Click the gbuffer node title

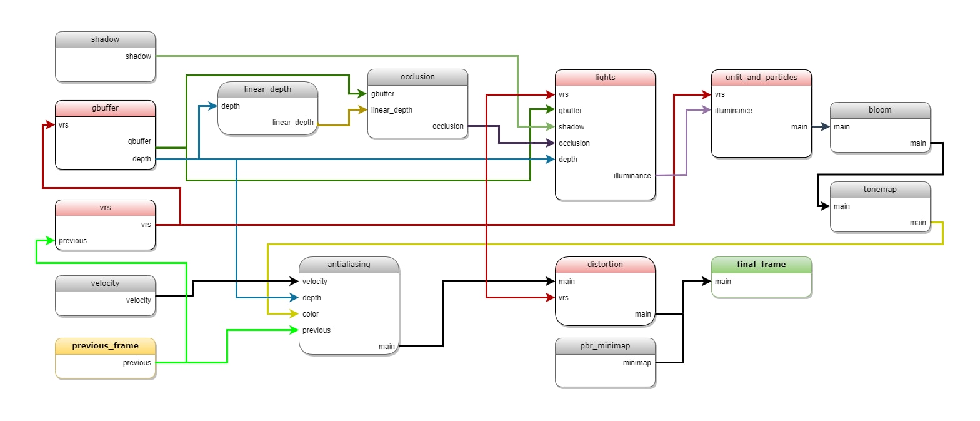[105, 108]
